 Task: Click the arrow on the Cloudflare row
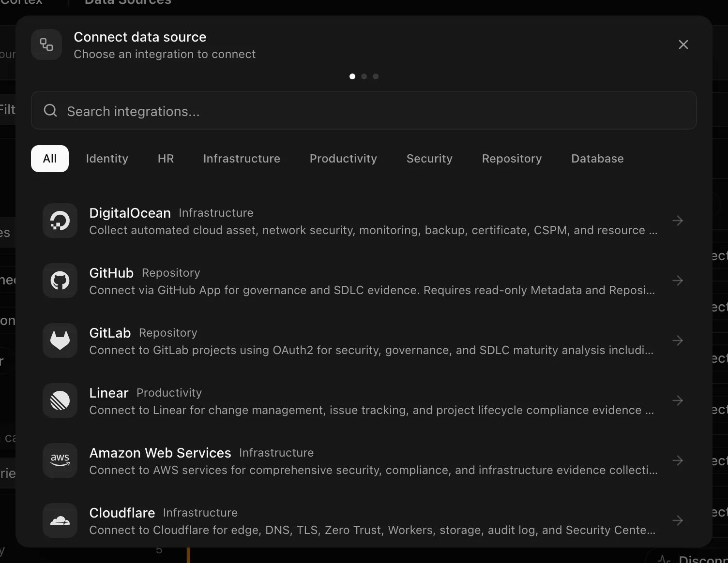click(678, 520)
